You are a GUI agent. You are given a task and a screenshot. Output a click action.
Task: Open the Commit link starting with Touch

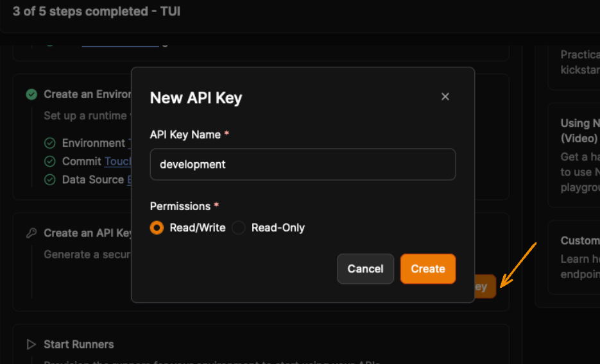tap(117, 161)
